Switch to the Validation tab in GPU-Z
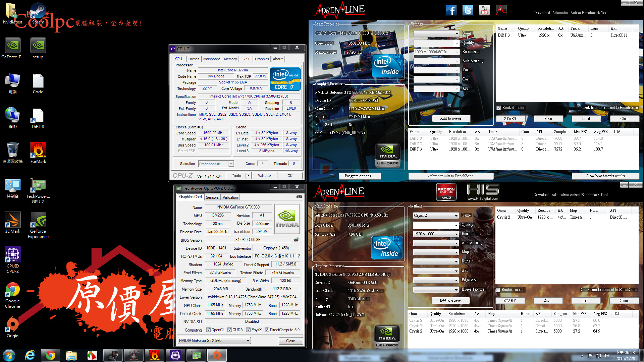Screen dimensions: 644x362 230,197
